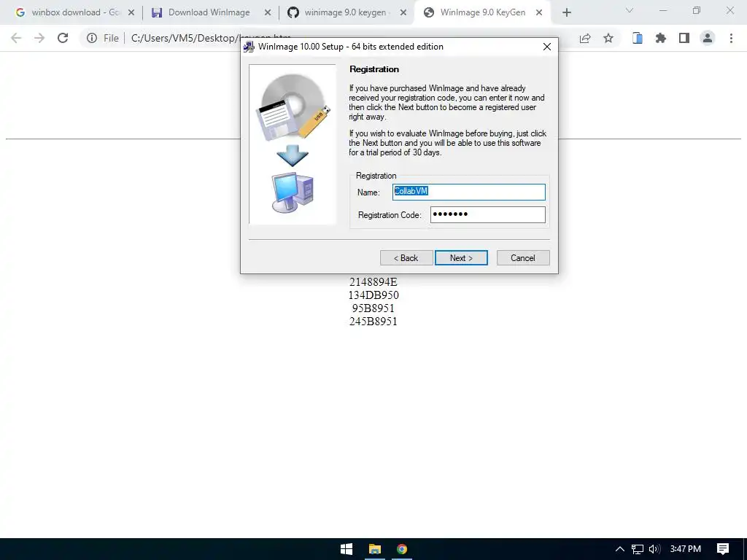Open network status tray icon
The height and width of the screenshot is (560, 747).
point(638,549)
